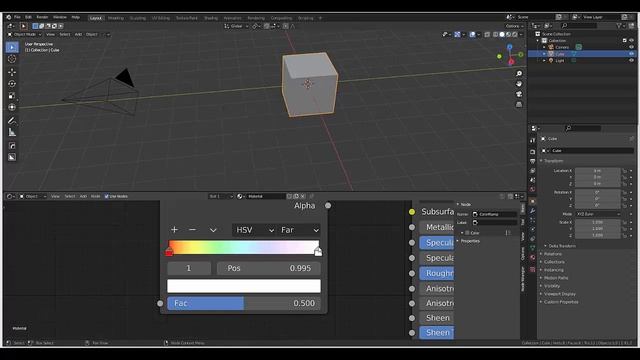640x360 pixels.
Task: Open node editor Node menu
Action: pos(96,196)
